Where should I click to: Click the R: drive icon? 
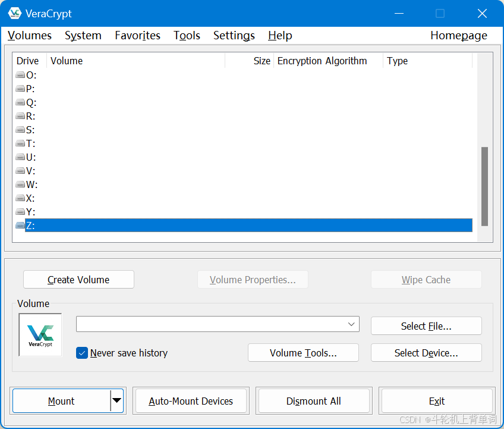(20, 116)
